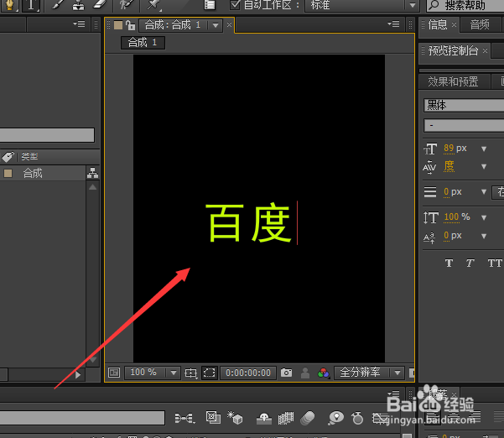The width and height of the screenshot is (504, 438).
Task: Click the font size TT icon
Action: 430,149
